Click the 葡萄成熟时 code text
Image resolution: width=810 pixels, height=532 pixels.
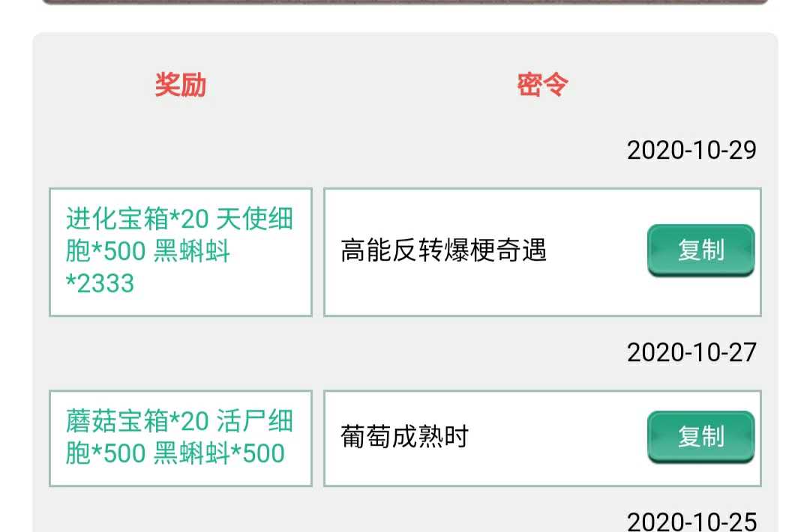[x=404, y=437]
